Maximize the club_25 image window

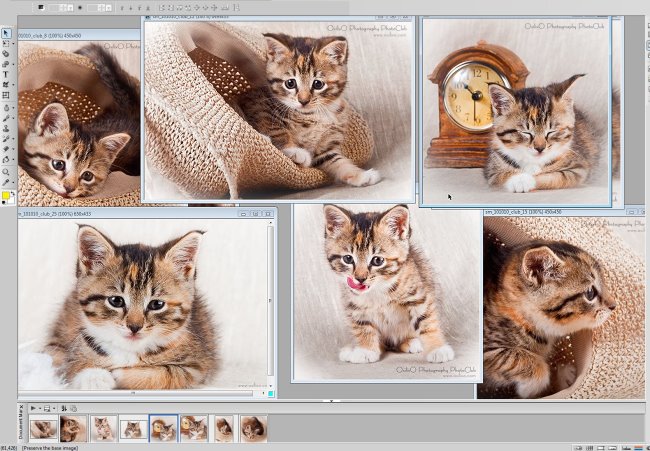click(x=255, y=214)
